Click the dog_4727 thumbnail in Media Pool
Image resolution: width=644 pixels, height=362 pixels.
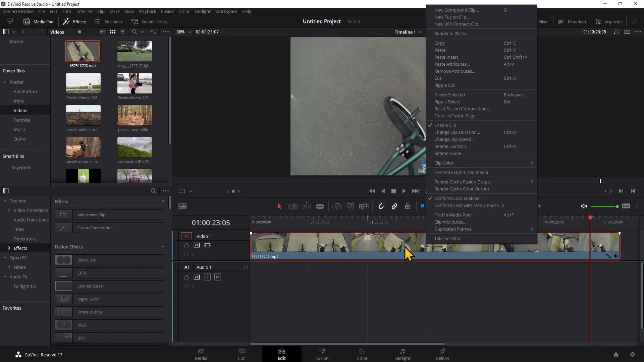pos(134,50)
